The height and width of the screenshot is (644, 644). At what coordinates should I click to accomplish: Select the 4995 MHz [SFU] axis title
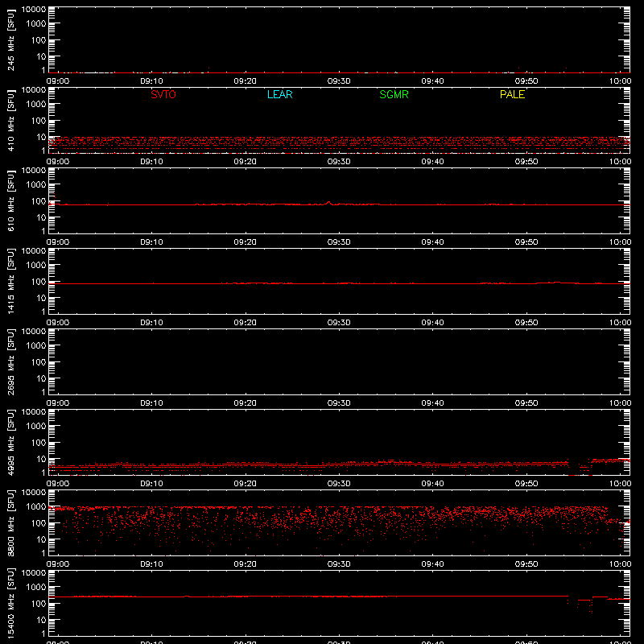click(x=10, y=442)
